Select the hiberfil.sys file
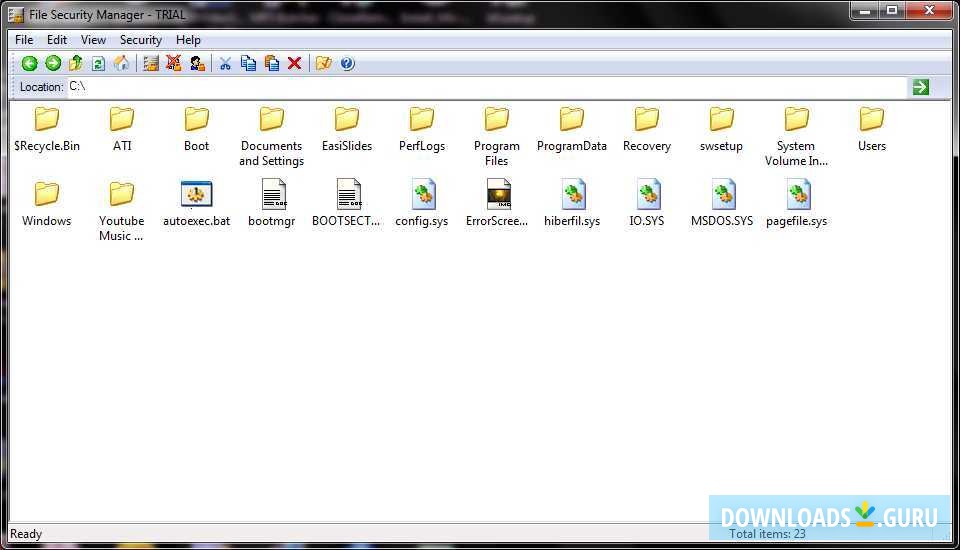The height and width of the screenshot is (550, 960). coord(572,204)
